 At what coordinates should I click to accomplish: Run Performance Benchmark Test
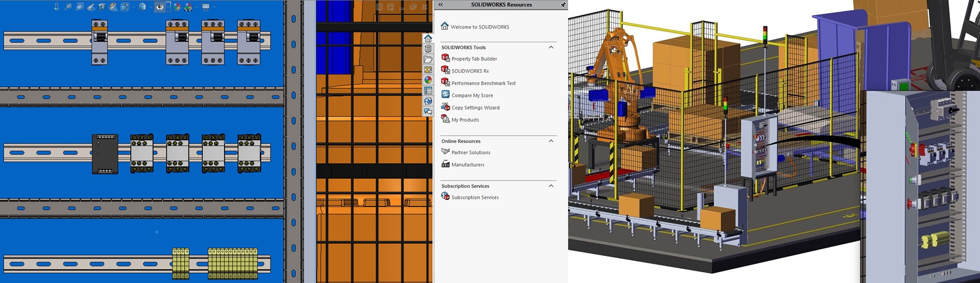(x=478, y=83)
